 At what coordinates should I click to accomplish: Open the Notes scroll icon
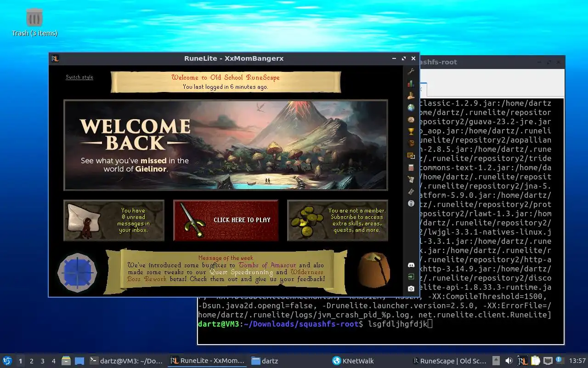click(x=411, y=179)
